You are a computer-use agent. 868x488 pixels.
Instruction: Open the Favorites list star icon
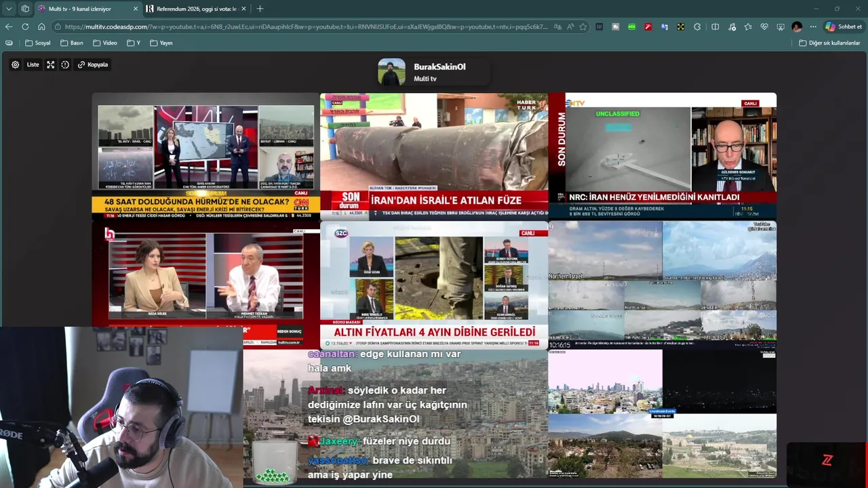(x=748, y=26)
